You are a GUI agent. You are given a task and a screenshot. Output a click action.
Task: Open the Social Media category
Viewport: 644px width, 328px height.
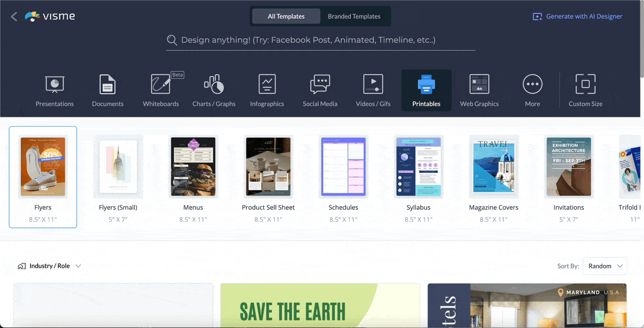click(320, 90)
